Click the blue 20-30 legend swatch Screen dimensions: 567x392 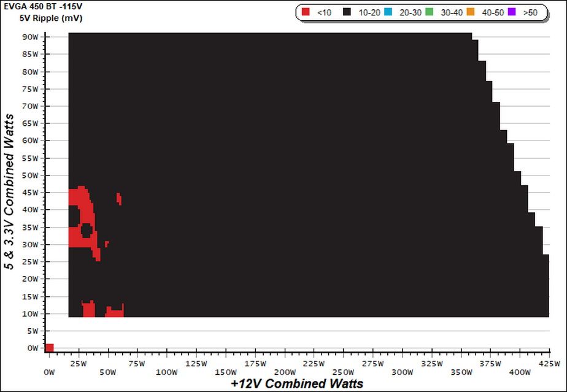pos(388,12)
